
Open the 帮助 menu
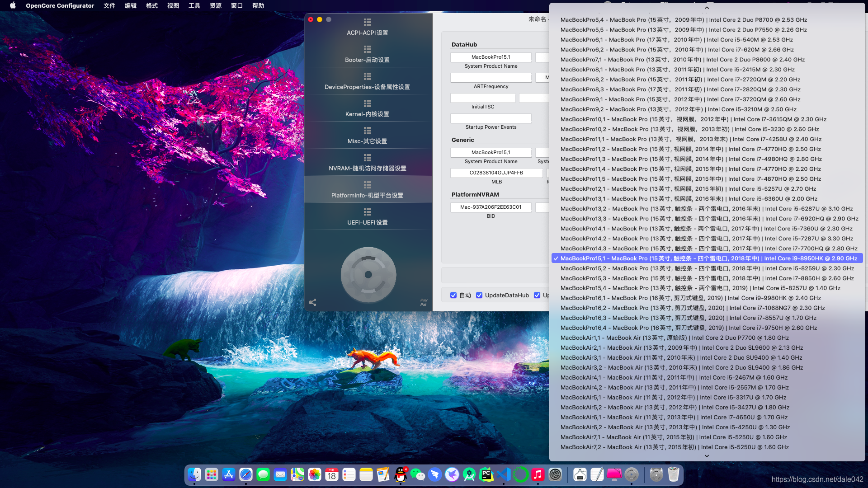[258, 5]
